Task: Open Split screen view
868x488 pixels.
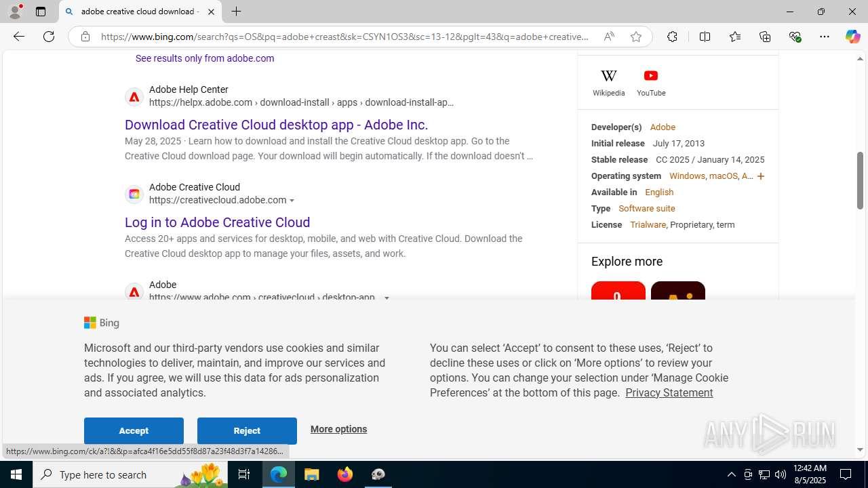Action: pyautogui.click(x=705, y=37)
